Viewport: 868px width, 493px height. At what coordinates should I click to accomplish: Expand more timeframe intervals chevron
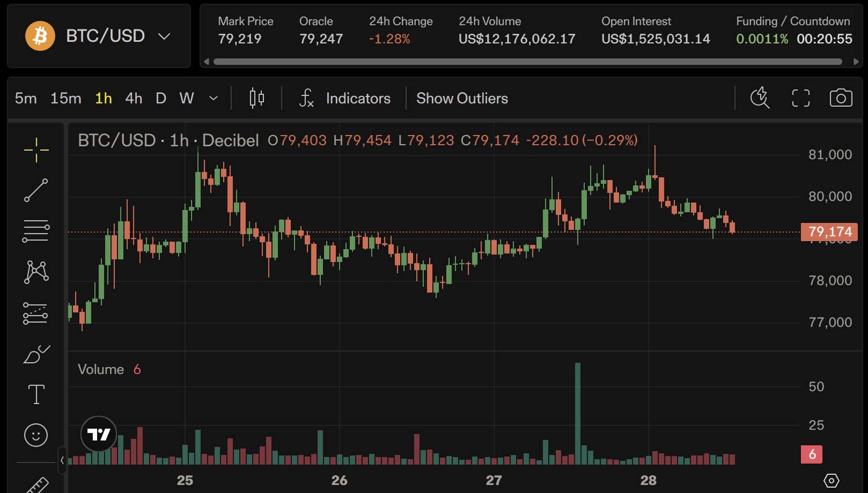click(x=213, y=98)
